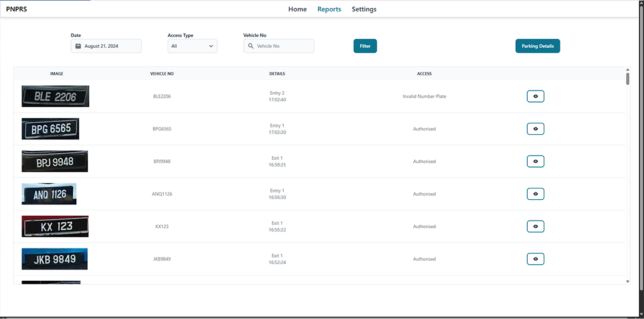Click view icon for ANQ1126 row

coord(535,194)
